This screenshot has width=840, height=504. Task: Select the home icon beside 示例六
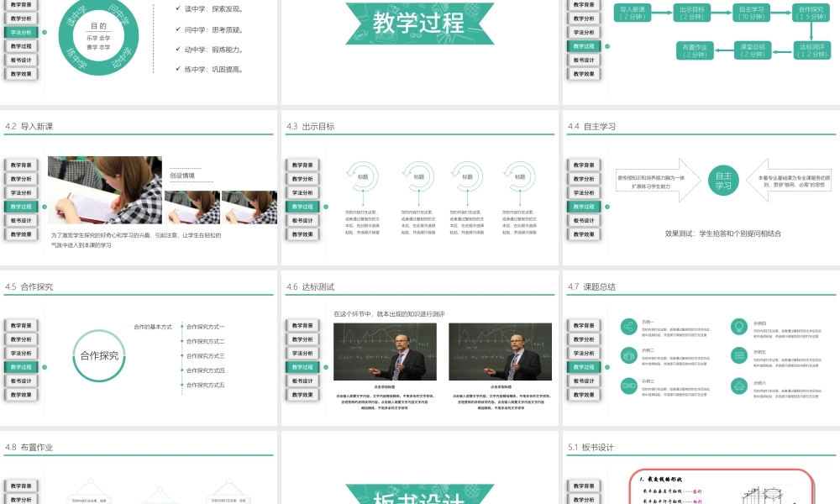click(739, 386)
